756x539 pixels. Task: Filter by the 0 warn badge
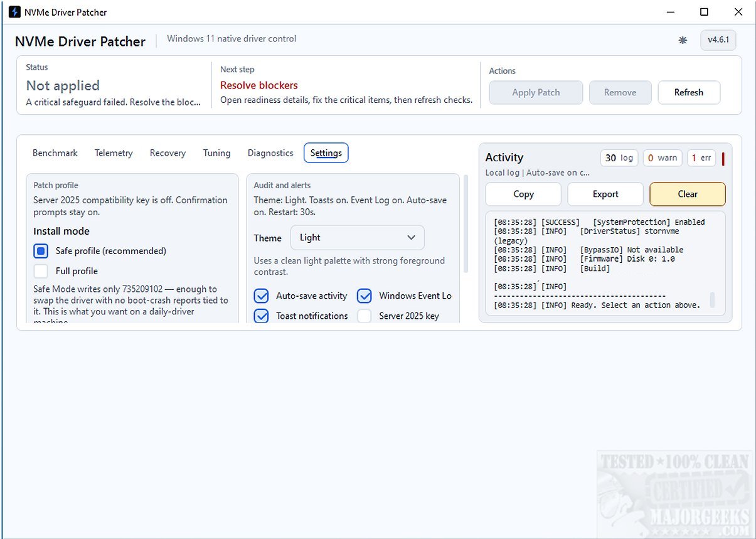(x=663, y=158)
